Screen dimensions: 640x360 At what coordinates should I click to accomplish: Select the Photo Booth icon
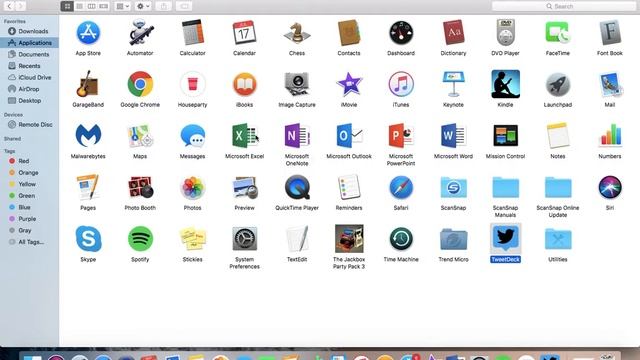(x=140, y=187)
